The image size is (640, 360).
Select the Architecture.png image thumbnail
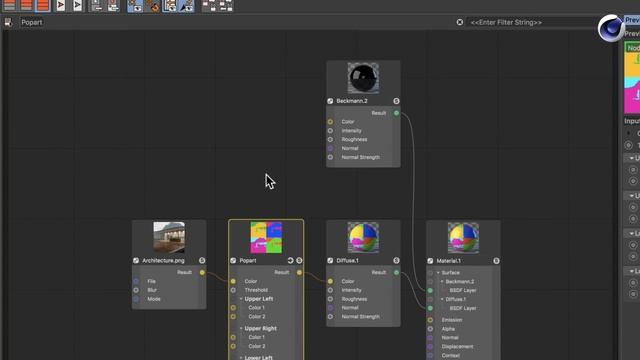(x=169, y=238)
